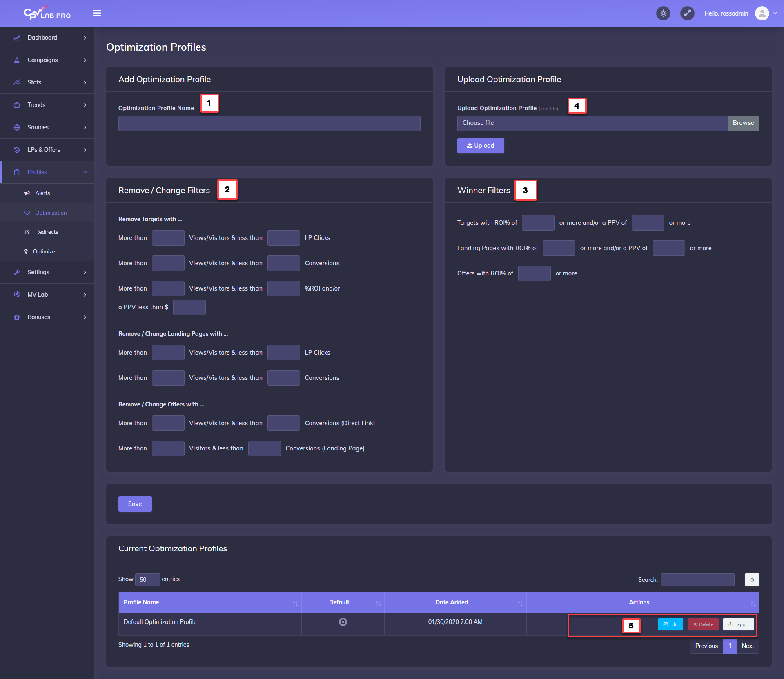Select the Dashboard chart icon
This screenshot has width=784, height=679.
coord(17,37)
